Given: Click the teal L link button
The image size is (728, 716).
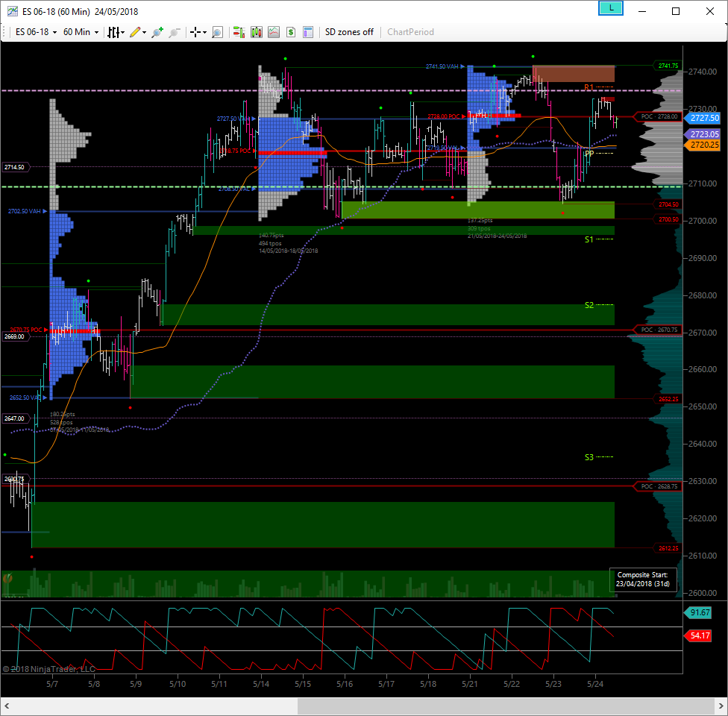Looking at the screenshot, I should coord(611,8).
